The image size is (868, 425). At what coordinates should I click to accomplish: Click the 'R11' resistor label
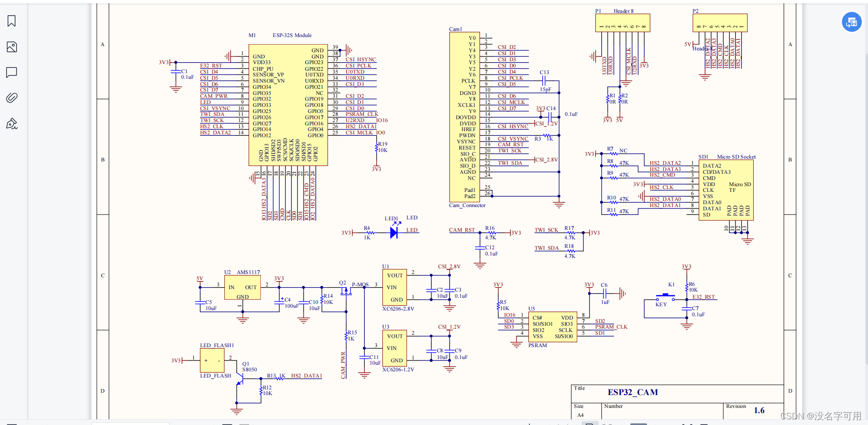tap(611, 209)
